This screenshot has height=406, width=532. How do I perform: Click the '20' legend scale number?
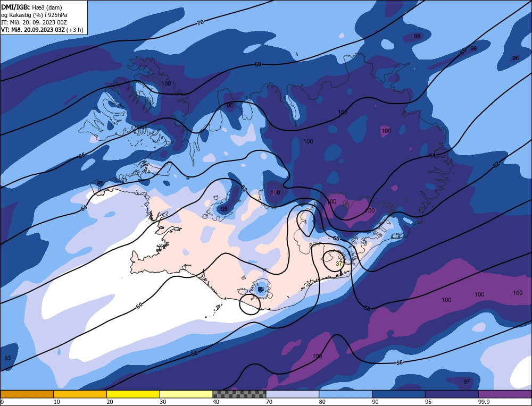pos(110,402)
